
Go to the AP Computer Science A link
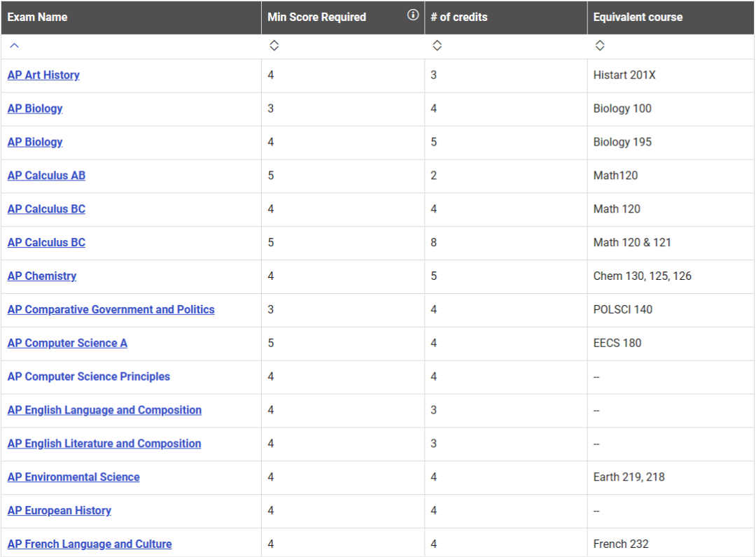pyautogui.click(x=67, y=344)
